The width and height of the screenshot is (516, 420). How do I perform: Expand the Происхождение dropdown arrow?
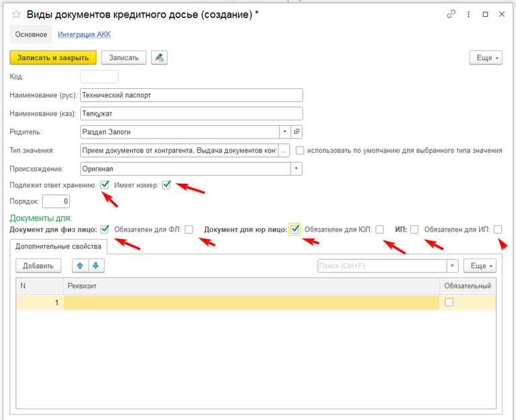(x=296, y=169)
